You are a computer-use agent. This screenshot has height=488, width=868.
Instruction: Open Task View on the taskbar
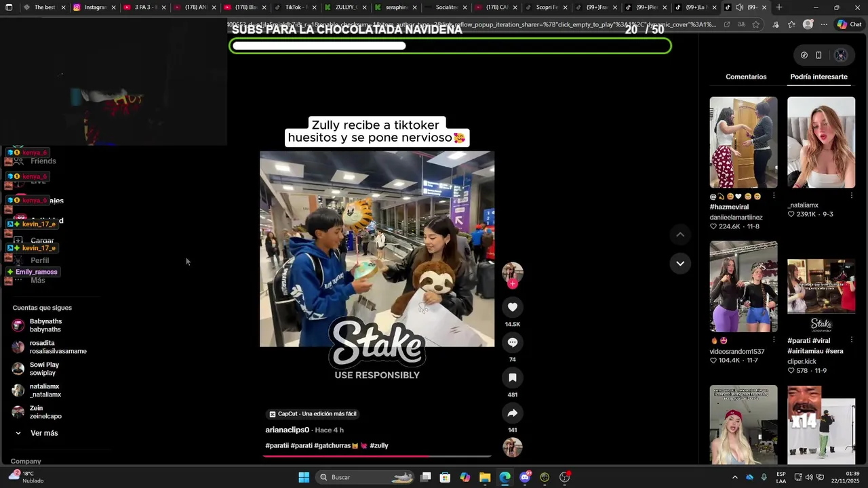pos(425,477)
